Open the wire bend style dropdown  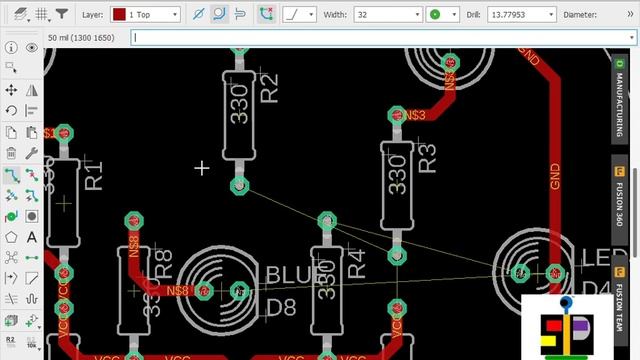coord(299,15)
